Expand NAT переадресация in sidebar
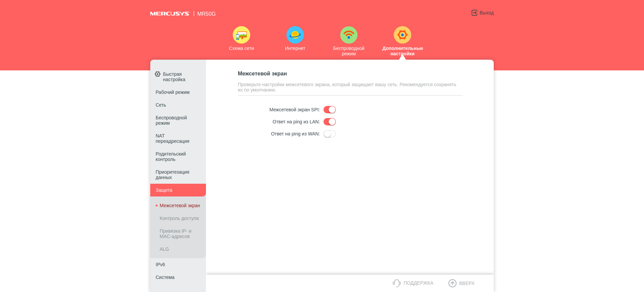 click(172, 138)
